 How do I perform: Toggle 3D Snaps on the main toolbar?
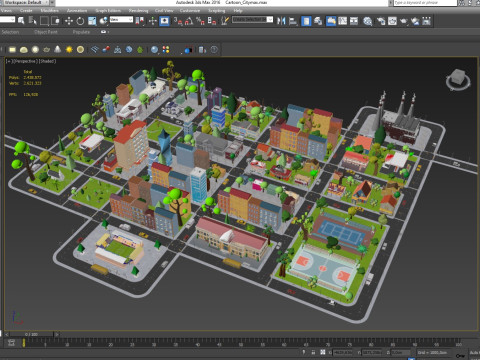[x=177, y=21]
